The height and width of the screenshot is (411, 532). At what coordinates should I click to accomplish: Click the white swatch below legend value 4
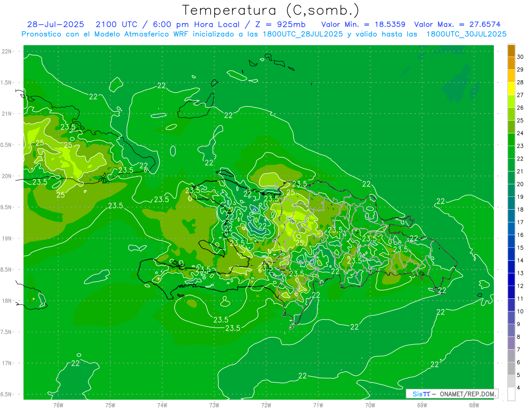tap(511, 394)
